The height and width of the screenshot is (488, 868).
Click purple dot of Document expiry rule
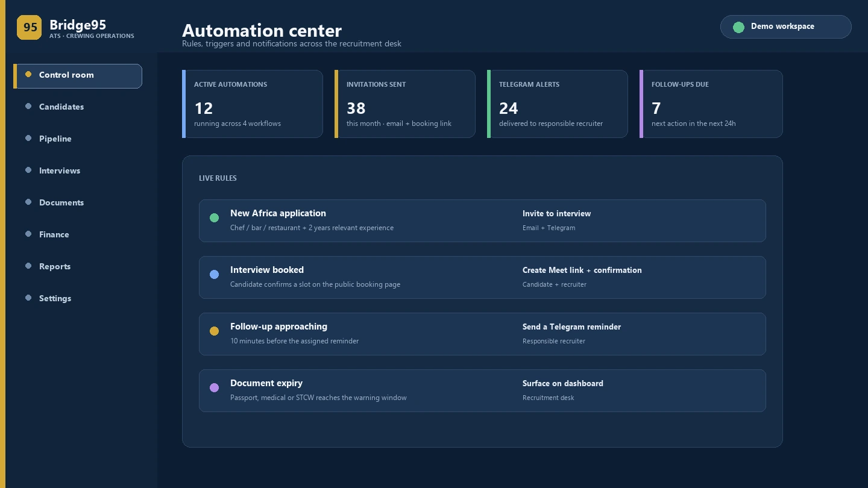coord(214,388)
